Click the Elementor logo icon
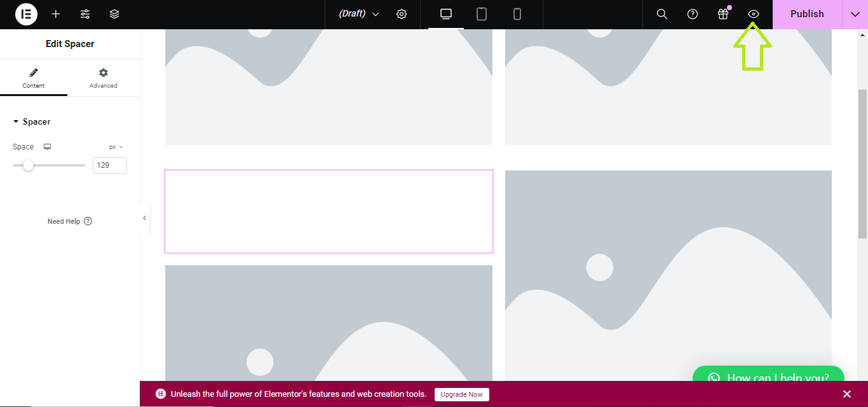The height and width of the screenshot is (407, 868). pos(26,14)
